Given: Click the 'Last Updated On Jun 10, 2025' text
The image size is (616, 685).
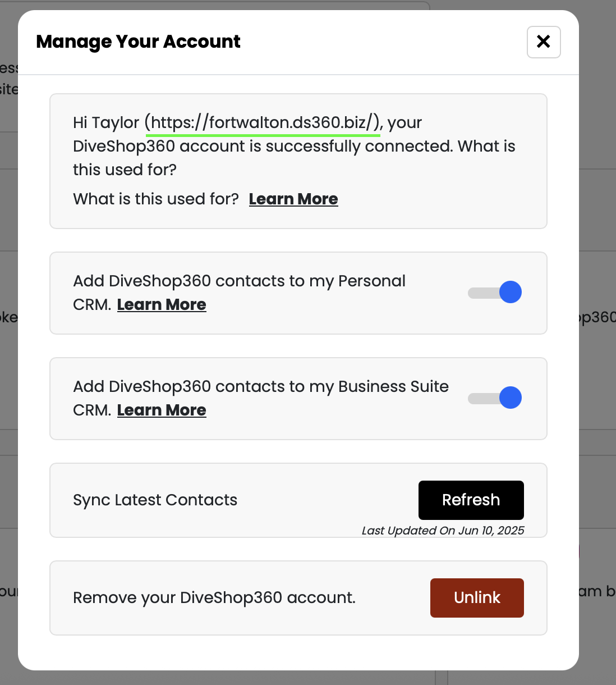Looking at the screenshot, I should point(443,531).
